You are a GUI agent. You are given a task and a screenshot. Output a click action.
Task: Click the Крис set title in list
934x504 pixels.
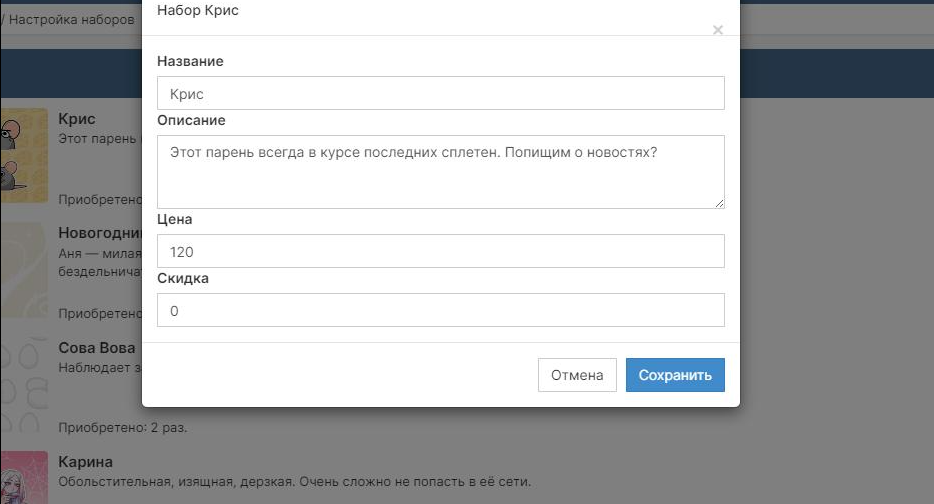(77, 119)
